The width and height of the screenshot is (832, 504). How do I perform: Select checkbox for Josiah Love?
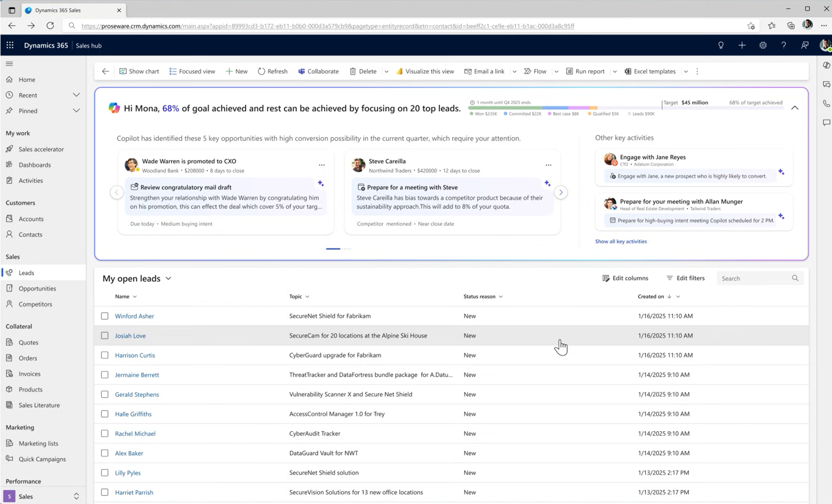pos(105,336)
